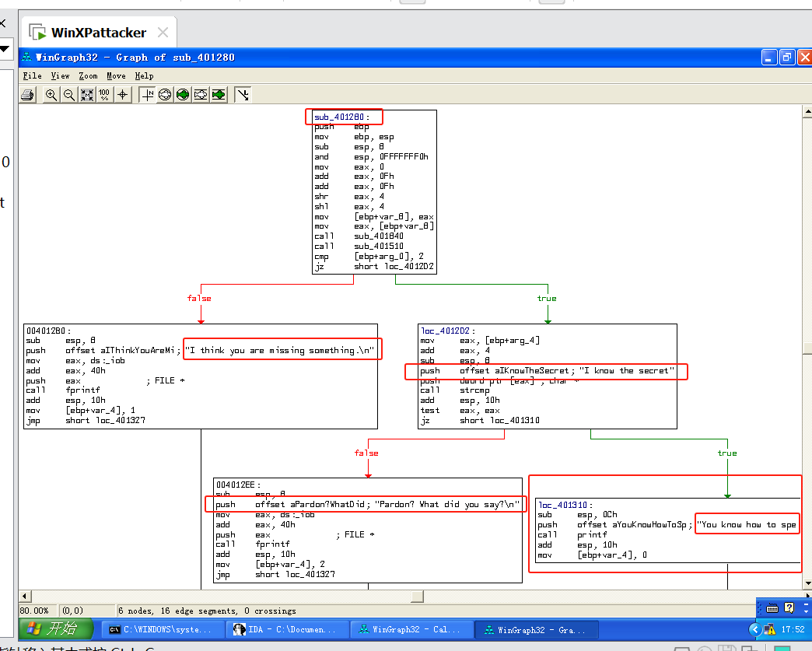Click the 80.00% zoom status field
The height and width of the screenshot is (651, 812).
pyautogui.click(x=37, y=611)
